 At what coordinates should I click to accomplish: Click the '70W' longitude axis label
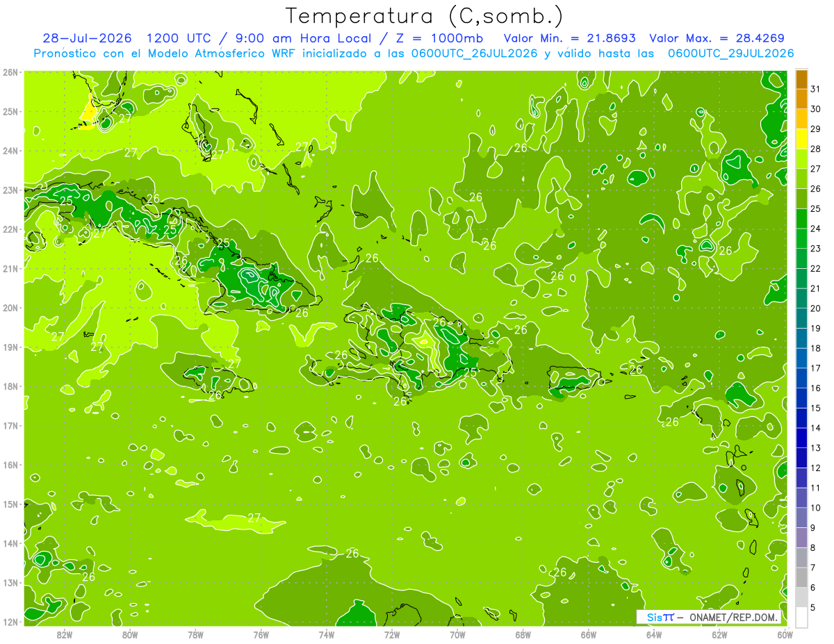point(457,634)
